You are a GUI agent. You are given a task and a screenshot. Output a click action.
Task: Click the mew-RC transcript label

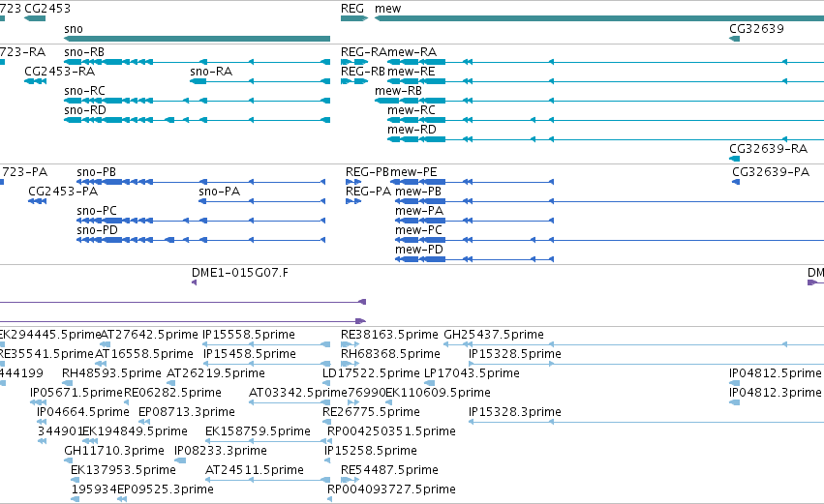(412, 110)
